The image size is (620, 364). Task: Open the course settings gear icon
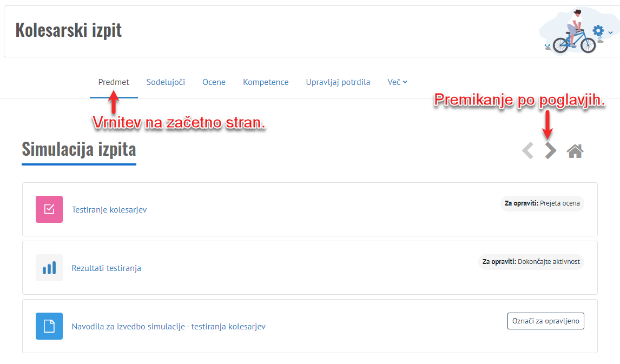(x=598, y=31)
